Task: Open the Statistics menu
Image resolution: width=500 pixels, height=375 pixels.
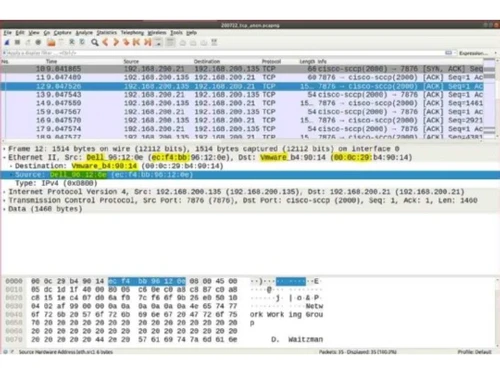Action: coord(107,33)
